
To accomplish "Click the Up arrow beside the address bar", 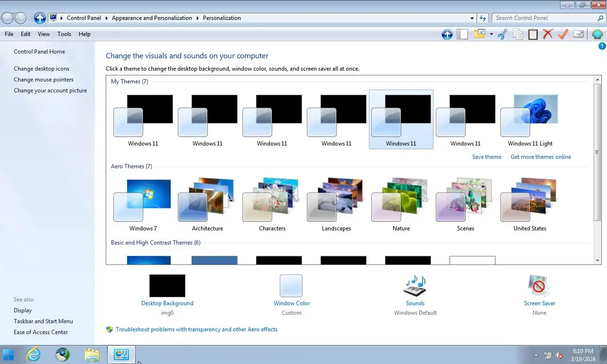I will pyautogui.click(x=40, y=18).
